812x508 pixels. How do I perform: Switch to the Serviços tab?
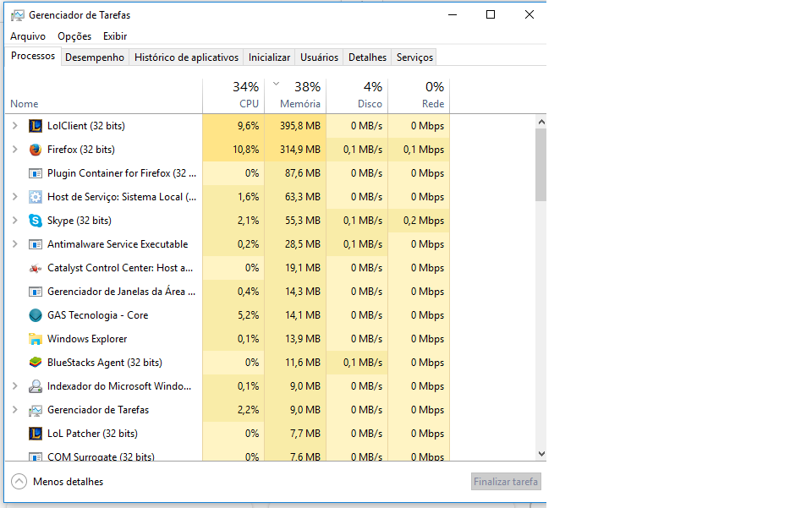(x=414, y=57)
